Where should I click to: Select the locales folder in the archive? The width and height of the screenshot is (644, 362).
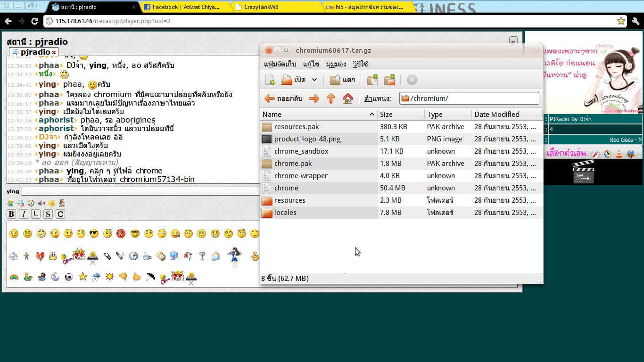pos(402,213)
